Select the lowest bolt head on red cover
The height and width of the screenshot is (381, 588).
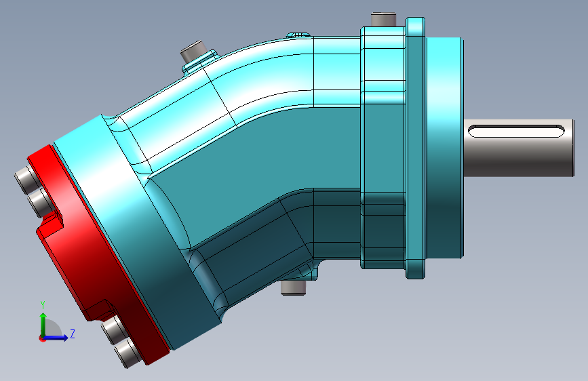(128, 355)
